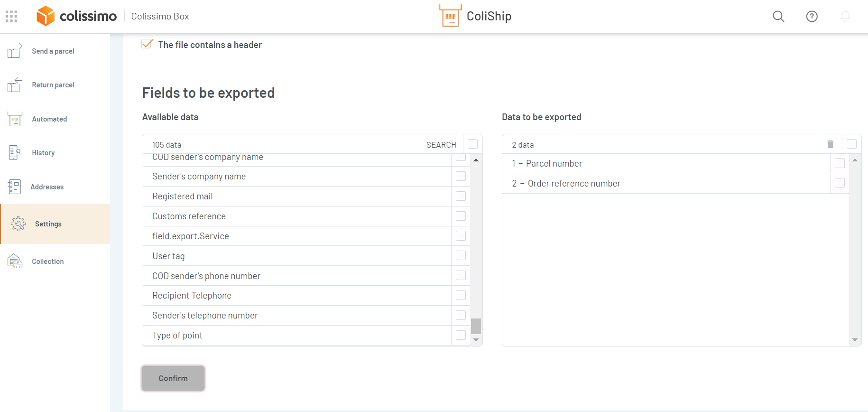Viewport: 868px width, 412px height.
Task: Go to History section
Action: coord(43,153)
